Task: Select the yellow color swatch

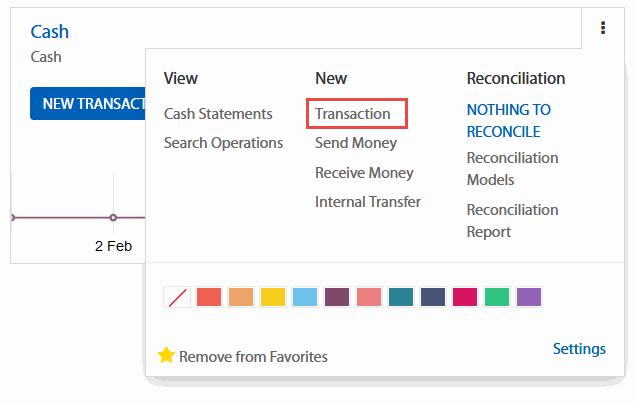Action: click(273, 297)
